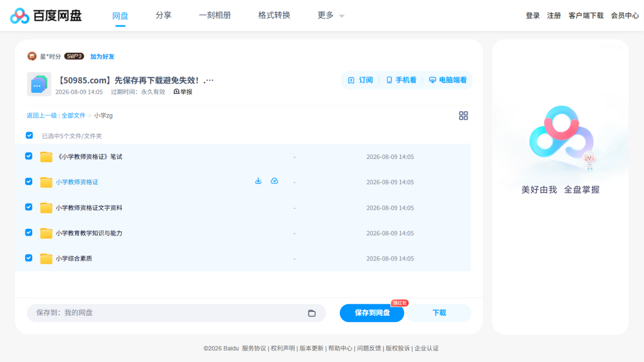Click 注册 register link

click(554, 16)
